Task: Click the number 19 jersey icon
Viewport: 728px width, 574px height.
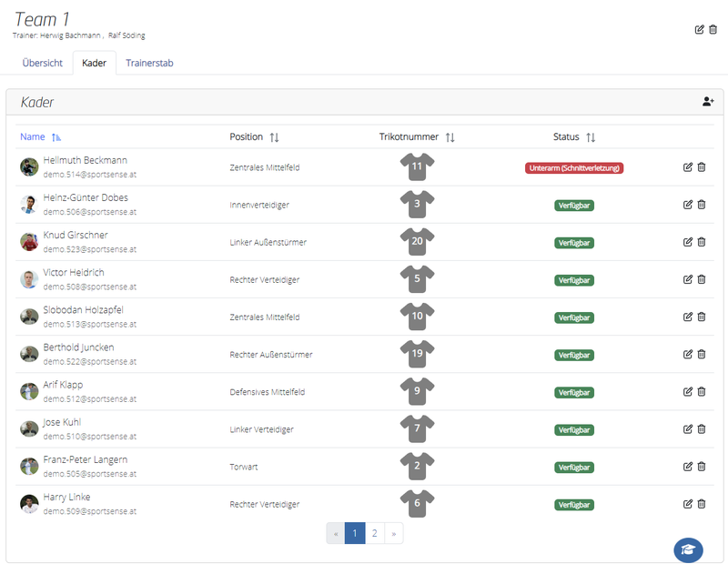Action: click(417, 354)
